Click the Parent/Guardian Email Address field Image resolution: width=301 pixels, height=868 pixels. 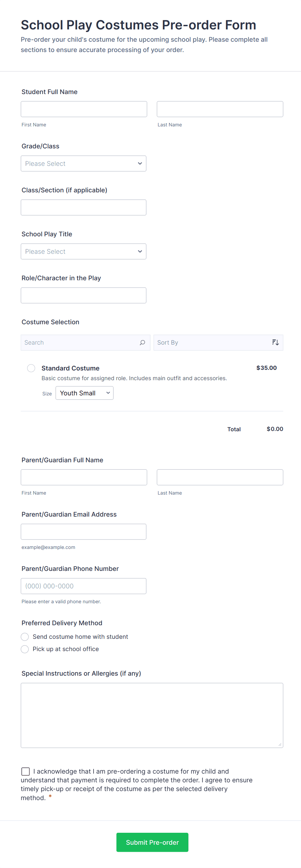[x=84, y=532]
